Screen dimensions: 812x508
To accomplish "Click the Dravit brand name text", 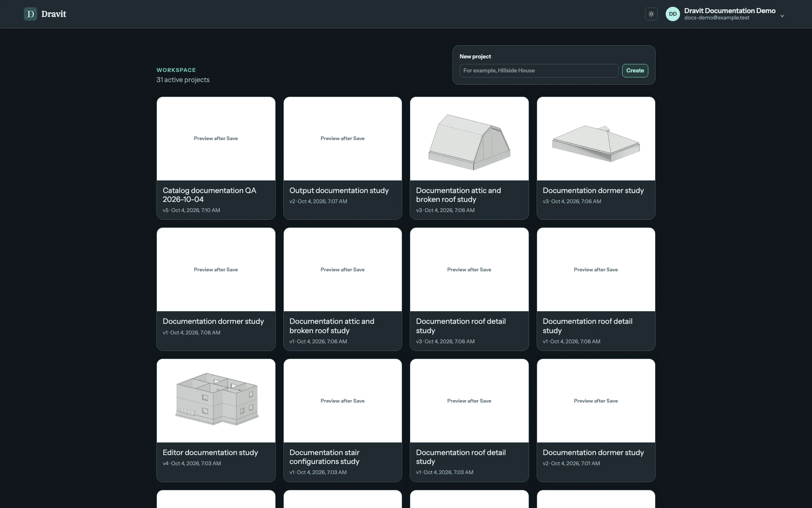I will pyautogui.click(x=54, y=14).
